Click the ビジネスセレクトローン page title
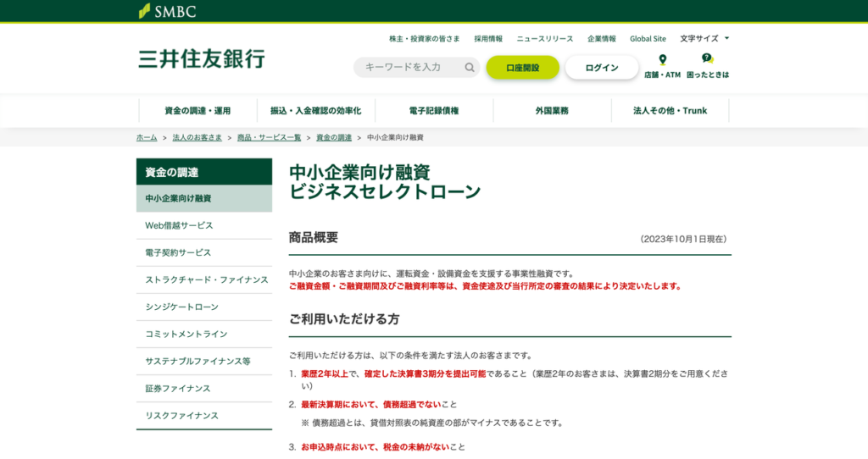This screenshot has height=459, width=868. tap(385, 192)
